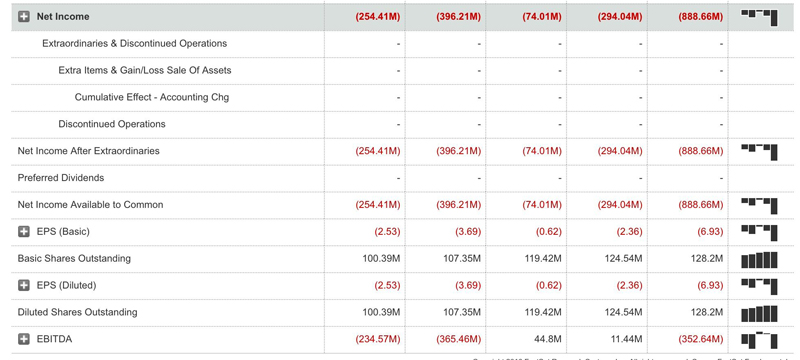Open the Net Income trend sparkline chart
Viewport: 800px width, 360px height.
[760, 17]
